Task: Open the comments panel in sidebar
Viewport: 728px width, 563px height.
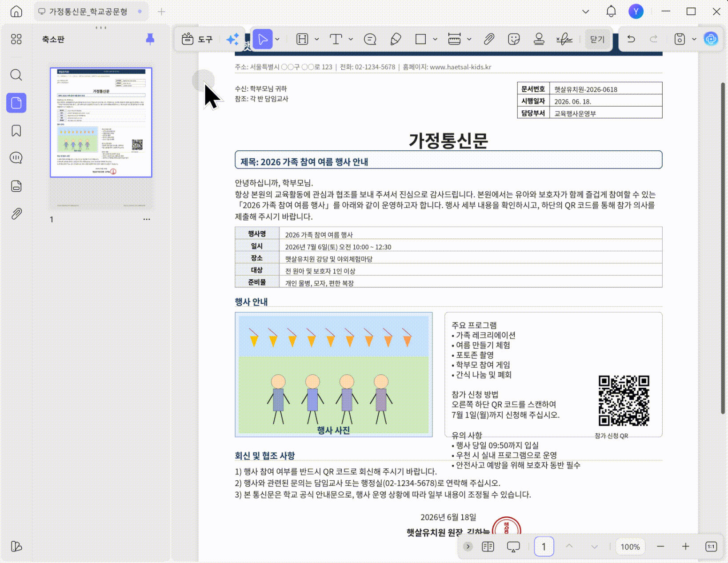Action: 16,158
